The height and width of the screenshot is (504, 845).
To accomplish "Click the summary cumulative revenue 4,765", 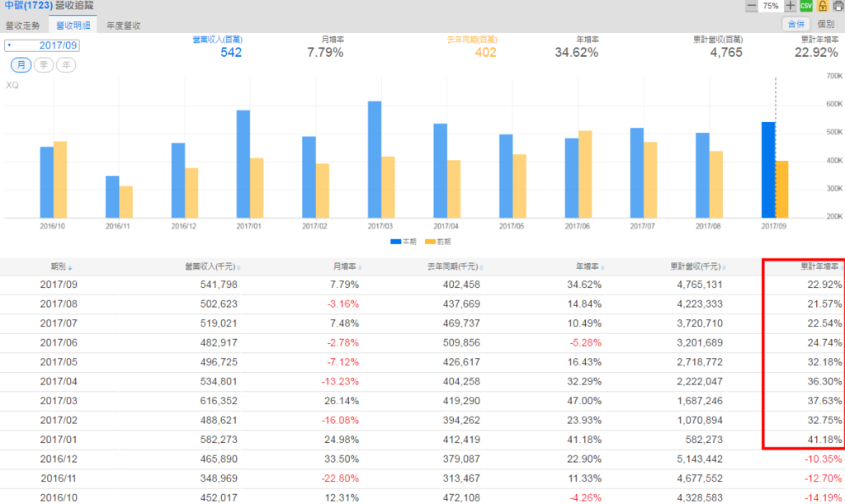I will pos(726,52).
